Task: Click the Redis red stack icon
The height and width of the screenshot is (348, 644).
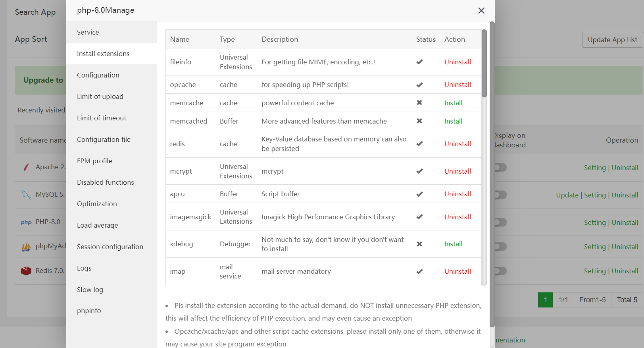Action: click(26, 271)
